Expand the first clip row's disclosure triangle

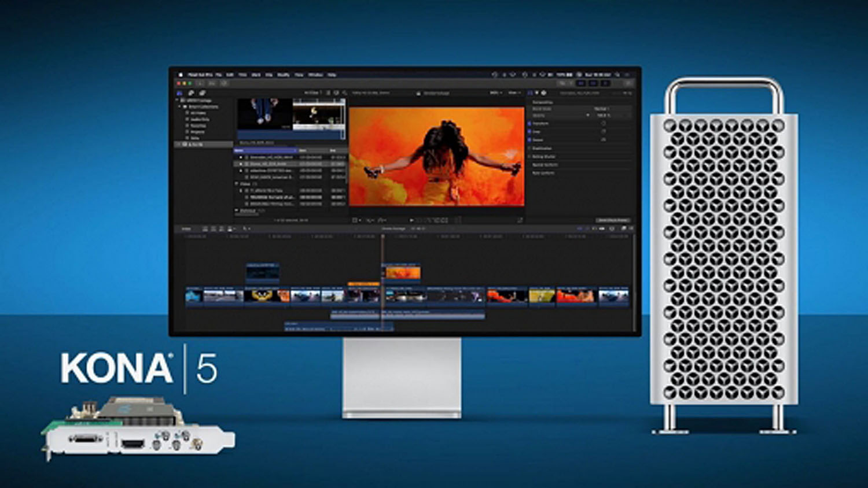click(241, 157)
